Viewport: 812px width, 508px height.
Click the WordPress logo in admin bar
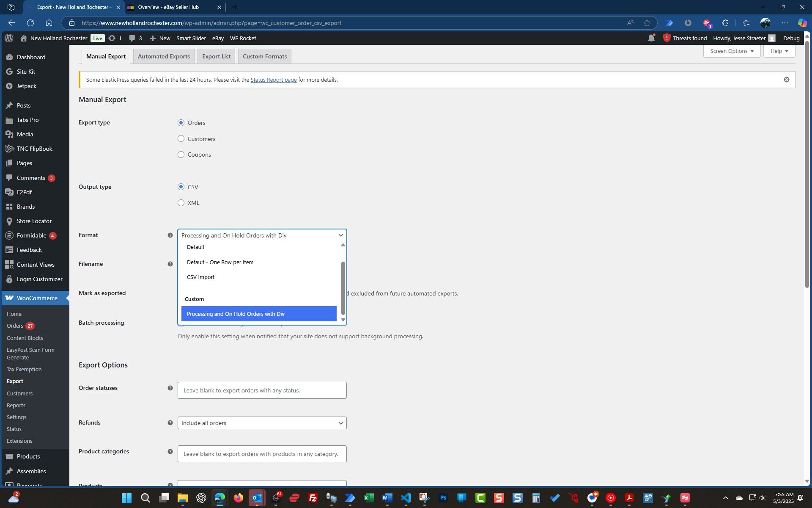point(9,38)
